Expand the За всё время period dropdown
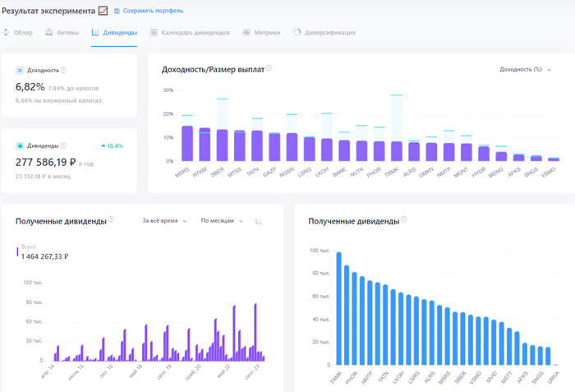The height and width of the screenshot is (392, 575). (164, 221)
